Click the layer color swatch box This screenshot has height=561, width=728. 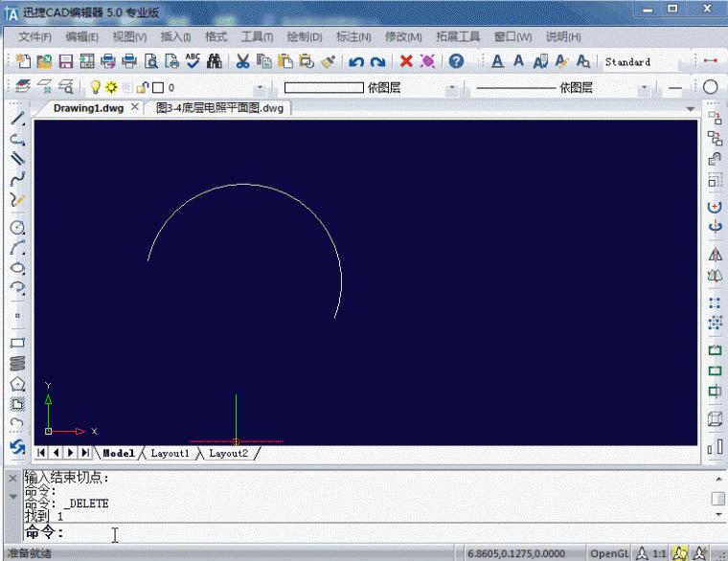point(157,87)
